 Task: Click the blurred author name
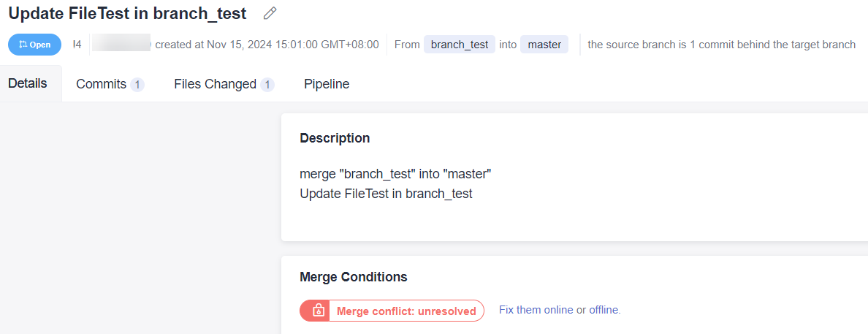122,44
